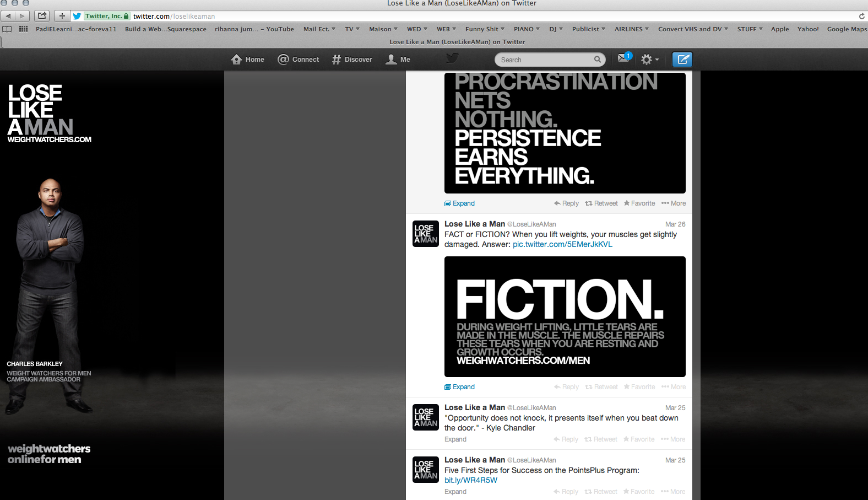868x500 pixels.
Task: Retweet the Five First Steps tweet
Action: point(600,492)
